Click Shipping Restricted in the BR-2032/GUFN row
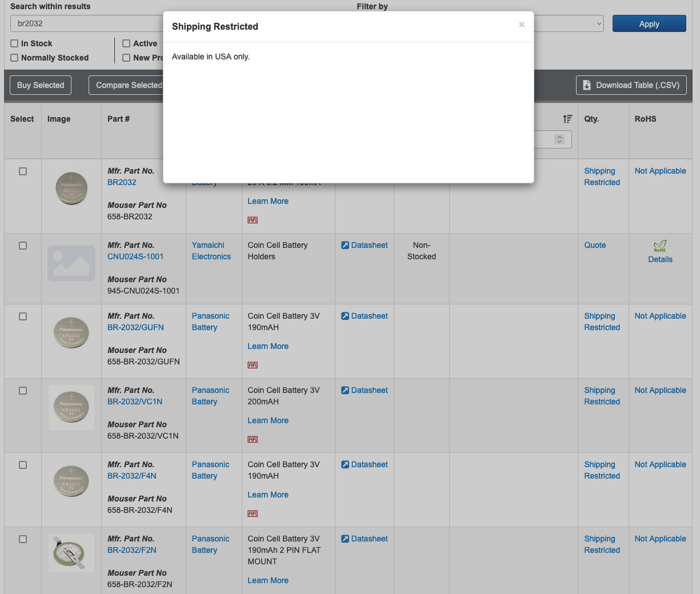Screen dimensions: 700x594 pos(602,322)
